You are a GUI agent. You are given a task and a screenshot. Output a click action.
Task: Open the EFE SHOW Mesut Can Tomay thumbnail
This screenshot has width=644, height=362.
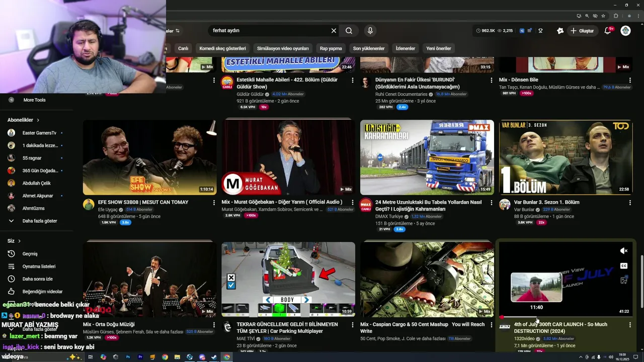pyautogui.click(x=150, y=157)
